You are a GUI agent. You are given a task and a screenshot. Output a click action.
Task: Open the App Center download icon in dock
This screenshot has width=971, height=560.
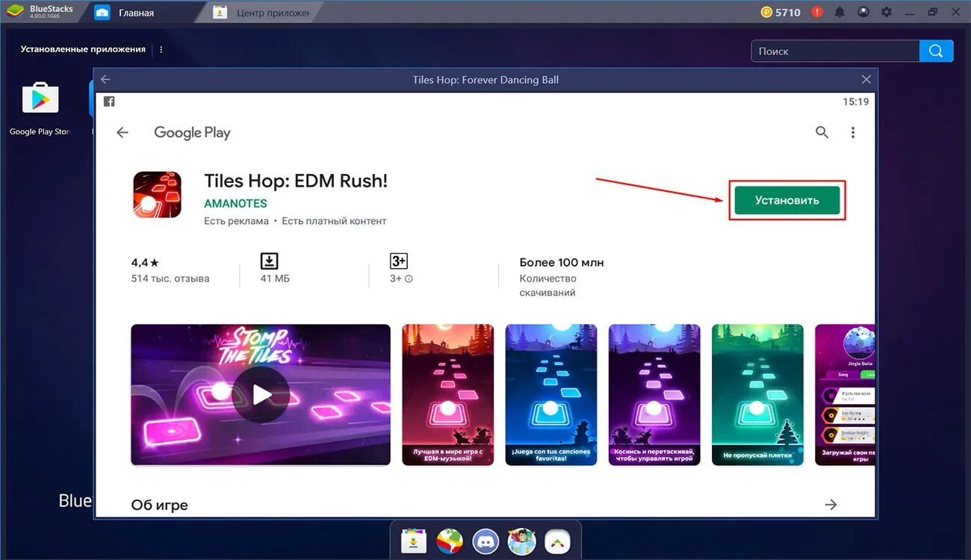coord(414,541)
